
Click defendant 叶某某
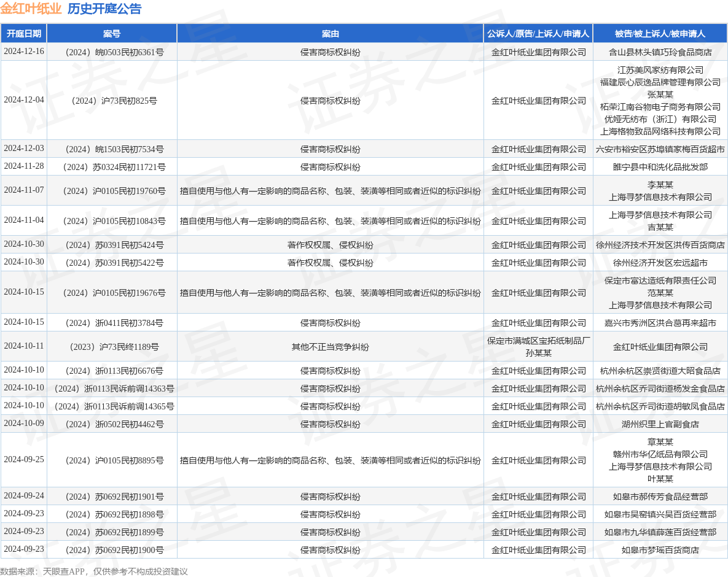660,479
